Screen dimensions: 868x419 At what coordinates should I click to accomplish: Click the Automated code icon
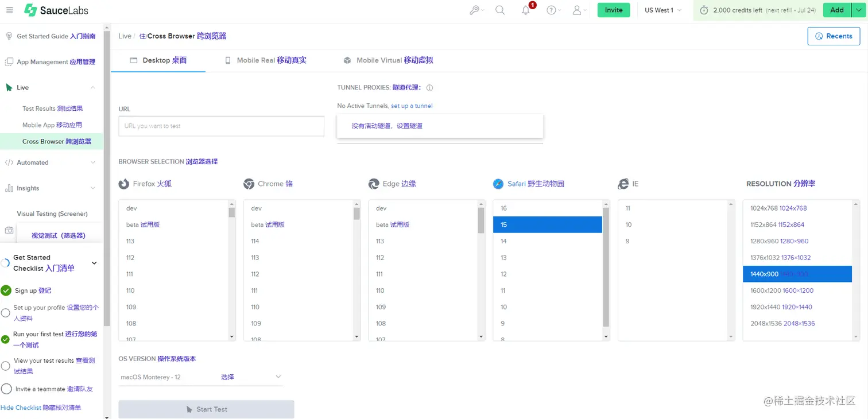click(9, 162)
